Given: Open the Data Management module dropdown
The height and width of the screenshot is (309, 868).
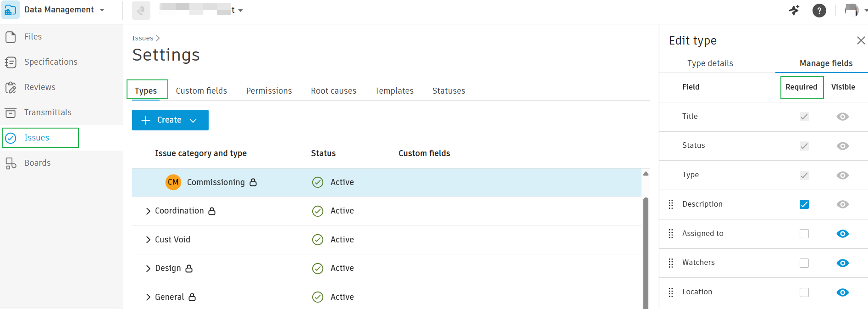Looking at the screenshot, I should [x=102, y=10].
